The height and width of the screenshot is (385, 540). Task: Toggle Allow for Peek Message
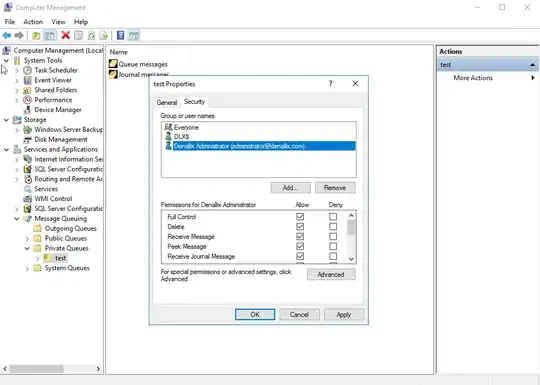(300, 246)
